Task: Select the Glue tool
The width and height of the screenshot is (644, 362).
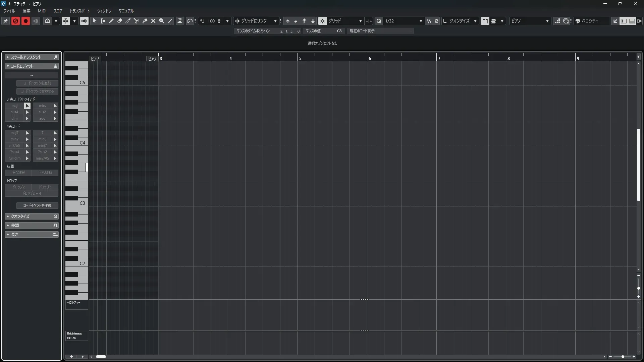Action: pyautogui.click(x=145, y=21)
